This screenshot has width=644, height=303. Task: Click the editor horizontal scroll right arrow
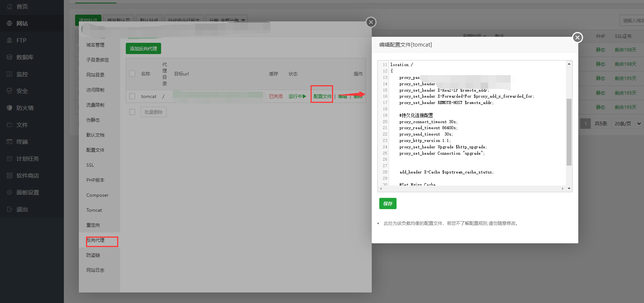(563, 188)
